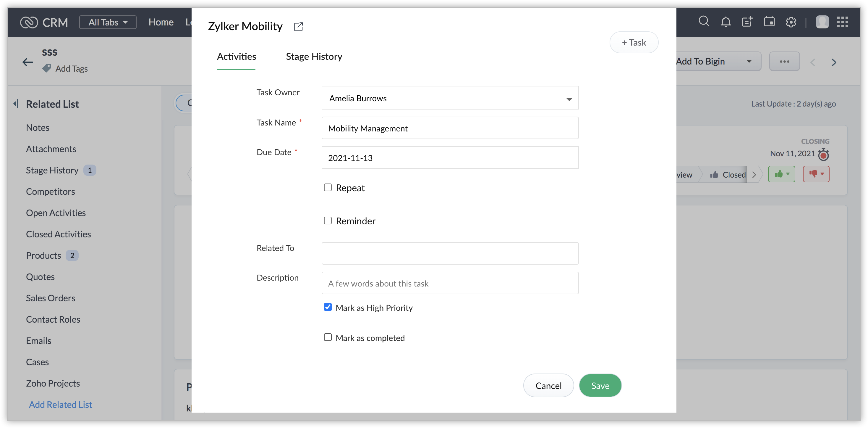Click the search magnifier icon

[x=704, y=22]
